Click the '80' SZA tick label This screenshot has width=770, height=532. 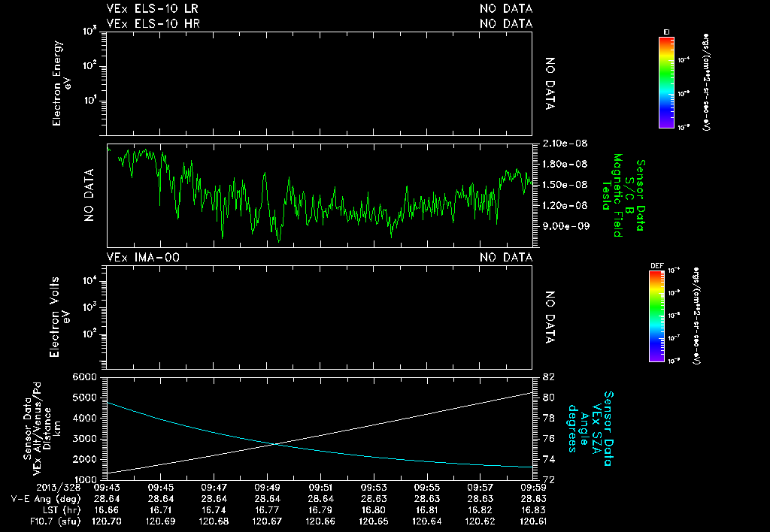click(x=548, y=397)
